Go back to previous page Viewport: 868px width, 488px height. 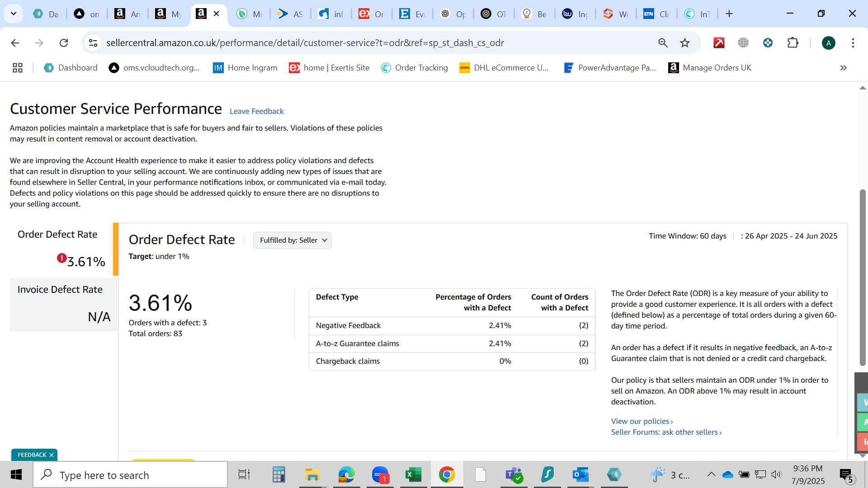click(15, 43)
